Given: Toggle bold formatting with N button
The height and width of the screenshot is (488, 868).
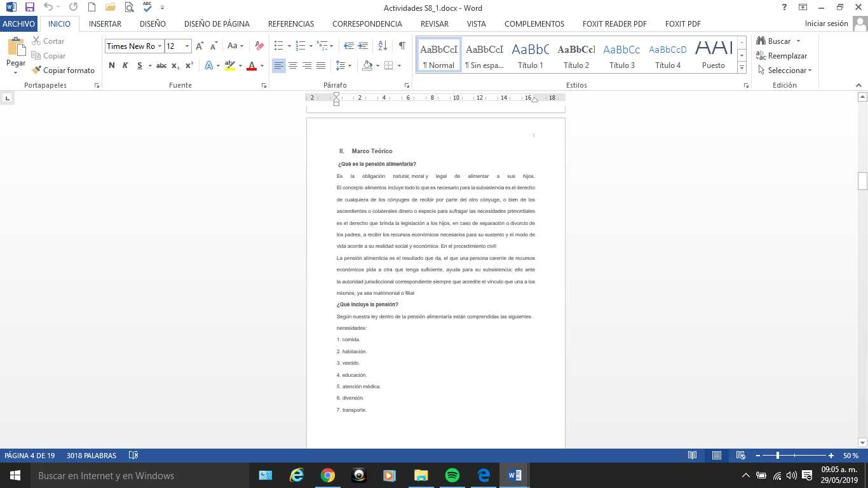Looking at the screenshot, I should [x=112, y=65].
